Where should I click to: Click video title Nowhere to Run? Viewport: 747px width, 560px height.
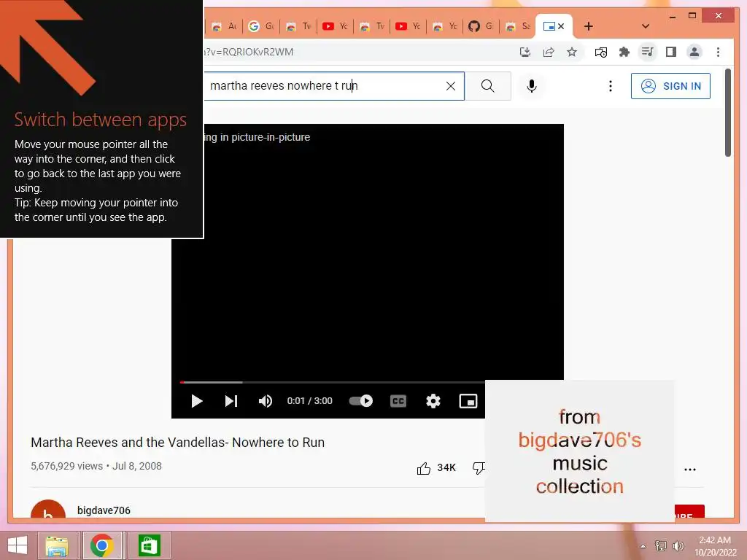pos(178,443)
